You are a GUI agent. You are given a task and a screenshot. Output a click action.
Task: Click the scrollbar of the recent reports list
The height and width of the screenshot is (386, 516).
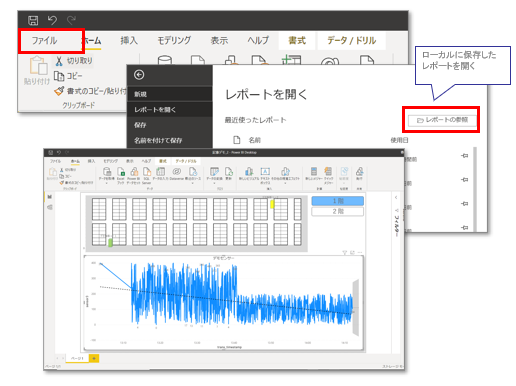(x=475, y=188)
